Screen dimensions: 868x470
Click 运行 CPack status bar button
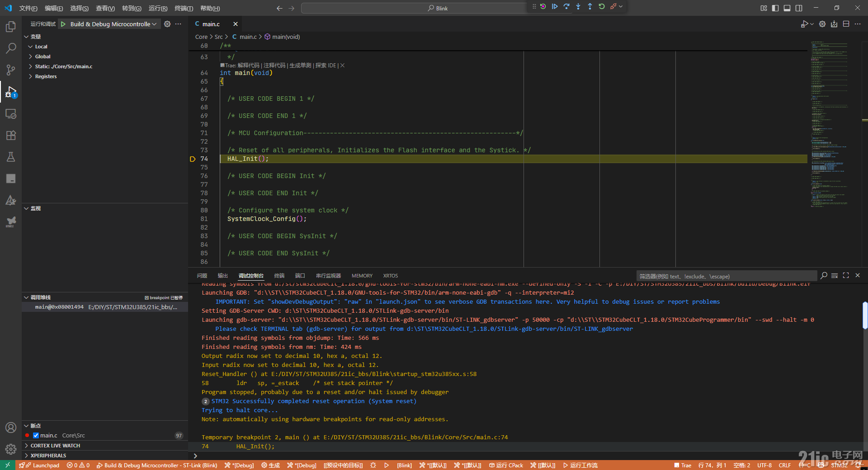point(506,465)
